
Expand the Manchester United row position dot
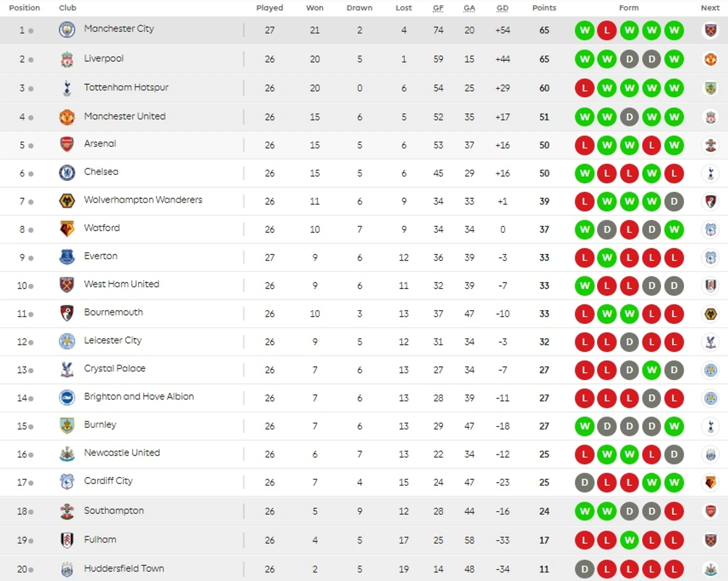[31, 118]
